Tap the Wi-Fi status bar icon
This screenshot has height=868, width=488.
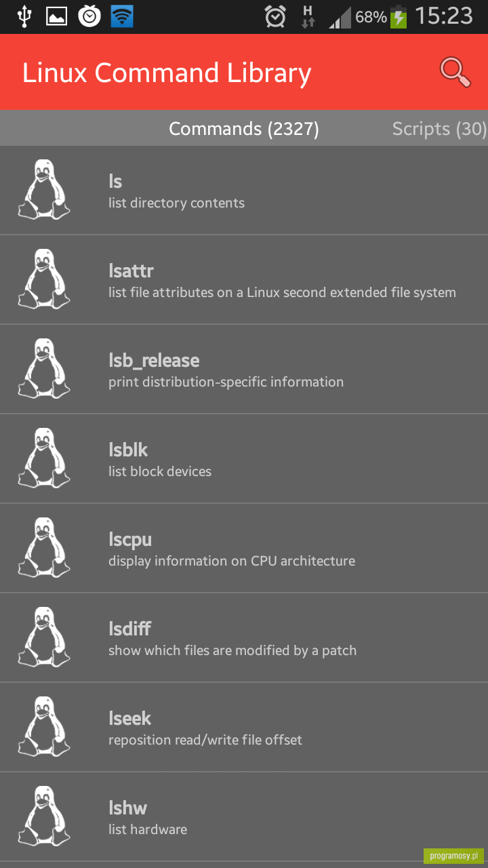click(122, 16)
